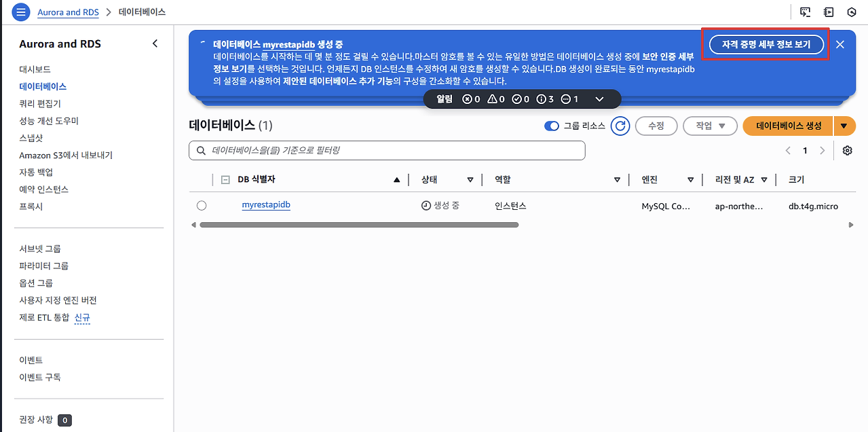Open the myrestapidb database link

click(x=266, y=205)
